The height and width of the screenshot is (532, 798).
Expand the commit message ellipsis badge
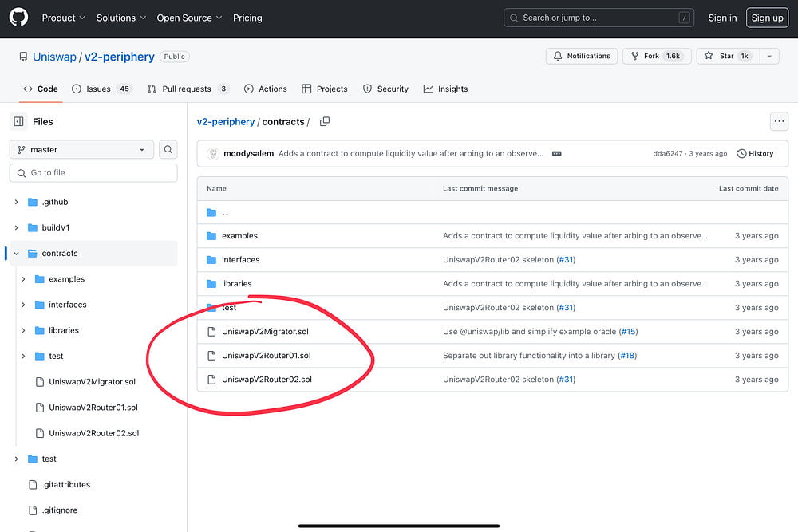pos(557,154)
